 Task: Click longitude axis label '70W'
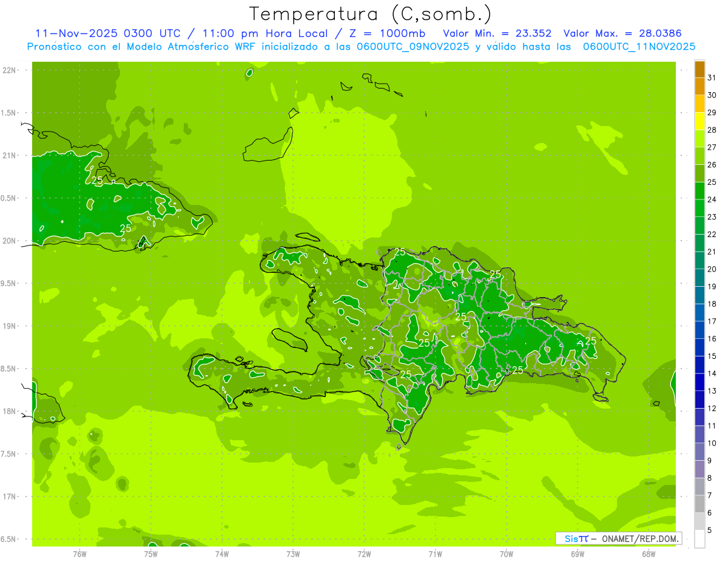507,554
